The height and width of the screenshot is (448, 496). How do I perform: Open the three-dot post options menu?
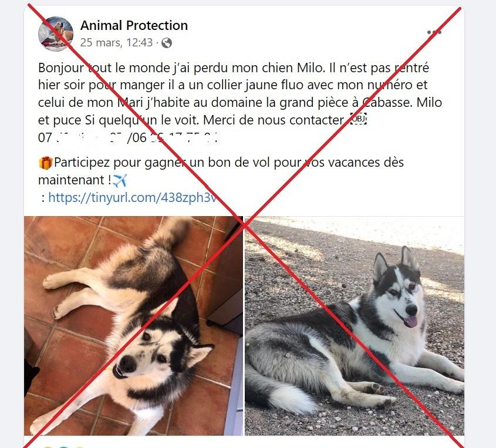point(434,32)
